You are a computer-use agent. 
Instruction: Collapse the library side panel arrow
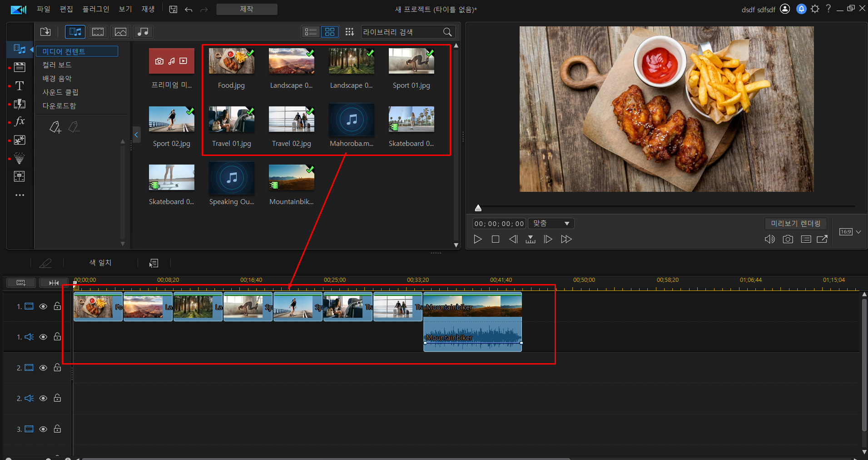[136, 135]
